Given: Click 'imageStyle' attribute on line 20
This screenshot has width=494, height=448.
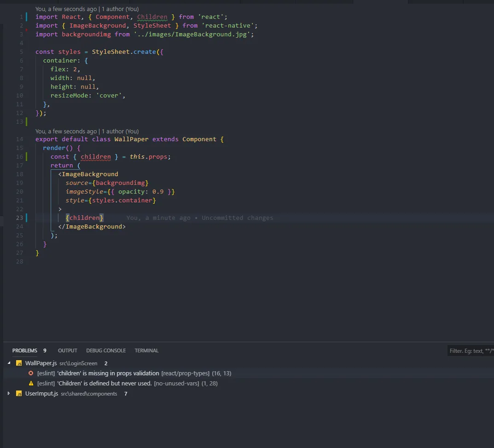Looking at the screenshot, I should click(x=84, y=192).
